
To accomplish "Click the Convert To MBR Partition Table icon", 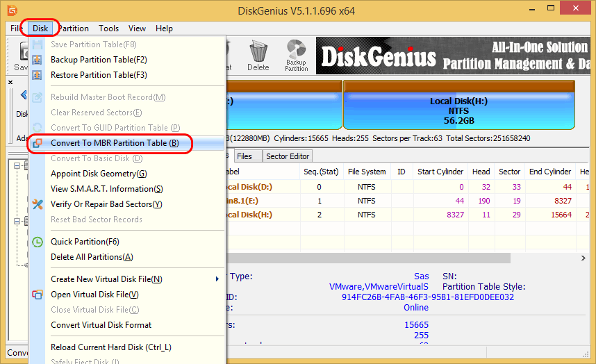I will (38, 143).
